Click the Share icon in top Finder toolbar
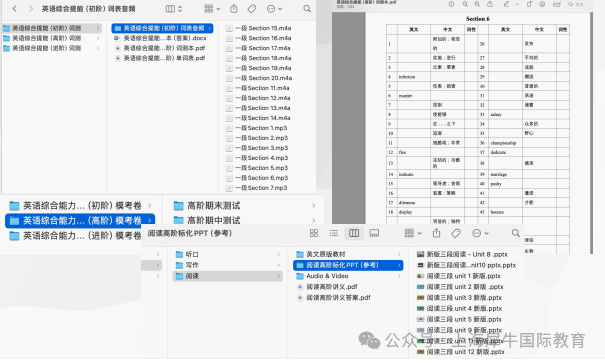 pos(234,8)
